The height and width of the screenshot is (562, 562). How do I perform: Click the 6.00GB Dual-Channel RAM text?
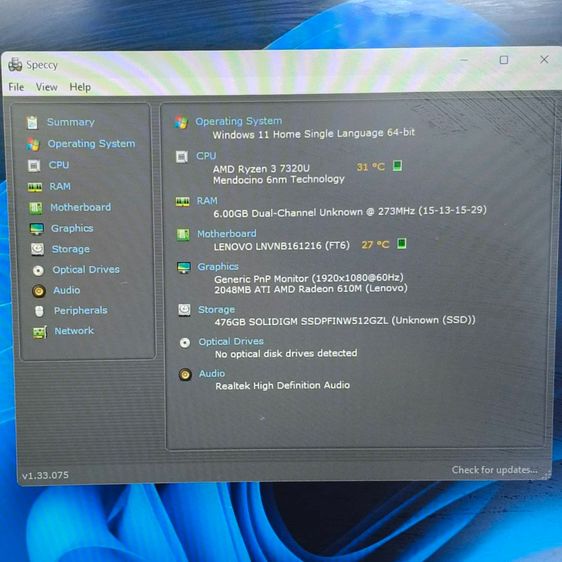pyautogui.click(x=350, y=212)
